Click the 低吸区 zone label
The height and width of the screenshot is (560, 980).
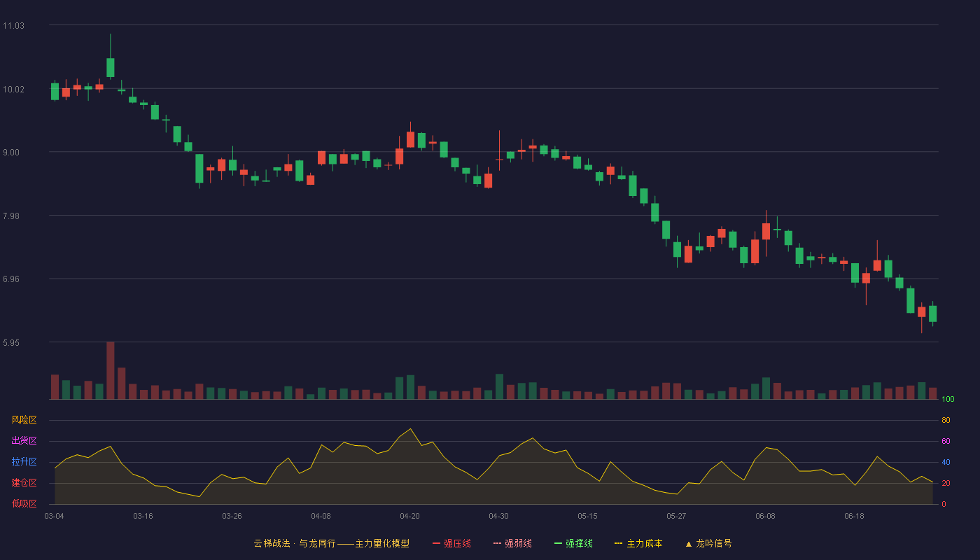click(x=24, y=503)
